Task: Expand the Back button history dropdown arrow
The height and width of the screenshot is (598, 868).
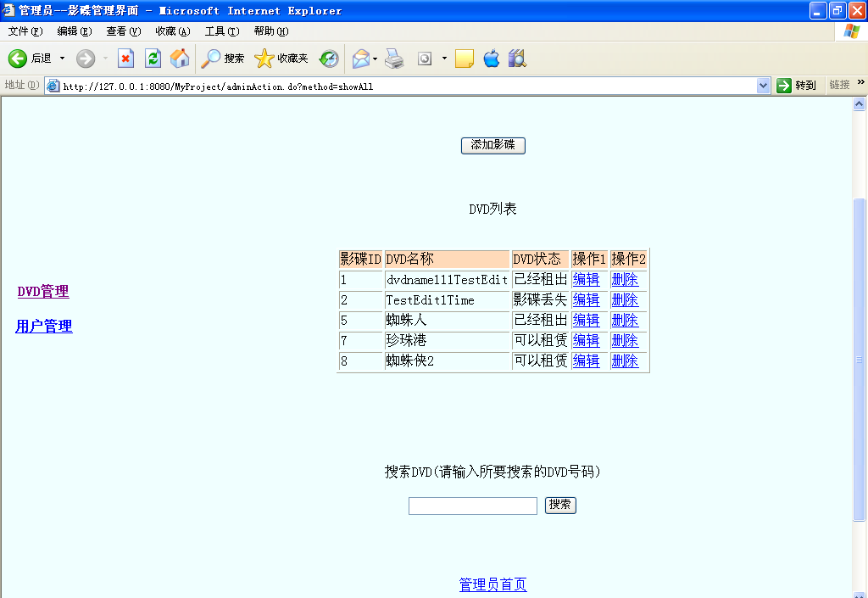Action: click(62, 59)
